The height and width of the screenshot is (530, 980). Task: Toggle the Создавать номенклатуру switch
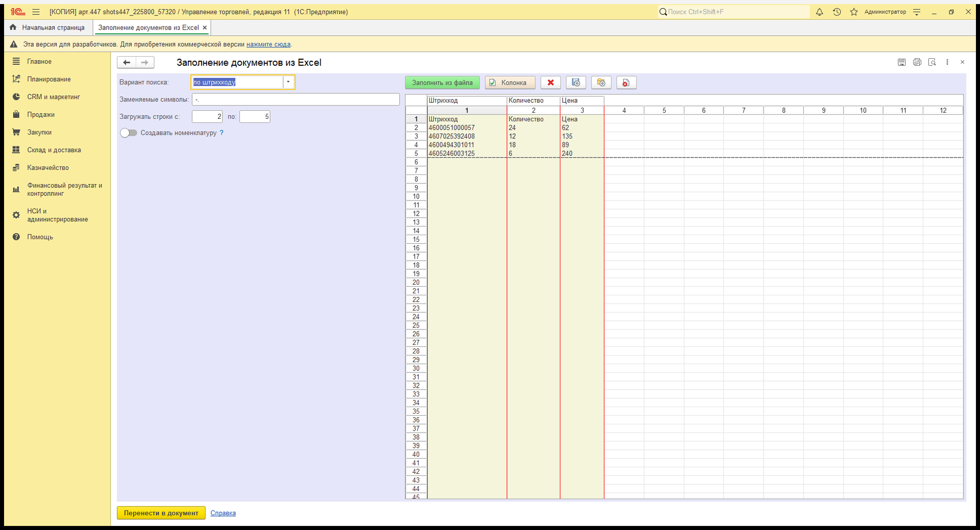(129, 133)
